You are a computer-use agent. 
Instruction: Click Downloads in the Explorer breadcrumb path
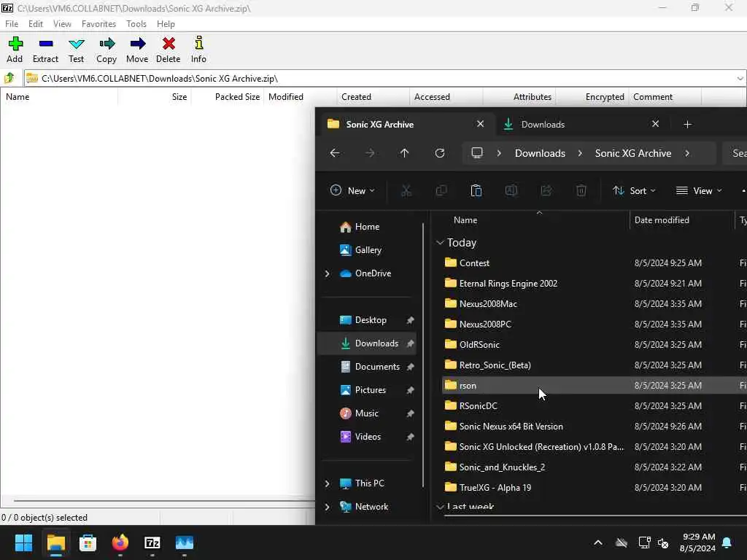[x=540, y=153]
